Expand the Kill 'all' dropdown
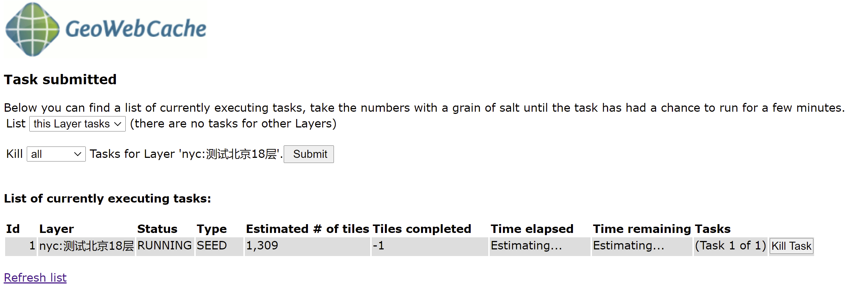Viewport: 868px width, 293px height. (56, 154)
